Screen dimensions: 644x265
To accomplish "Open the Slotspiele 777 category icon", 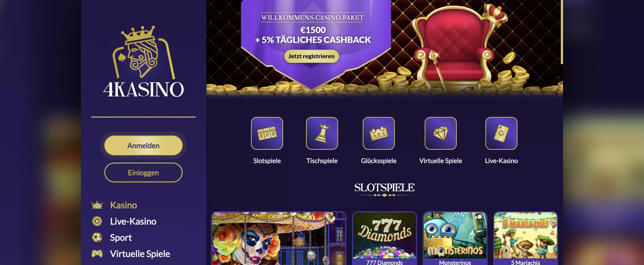I will click(x=267, y=133).
